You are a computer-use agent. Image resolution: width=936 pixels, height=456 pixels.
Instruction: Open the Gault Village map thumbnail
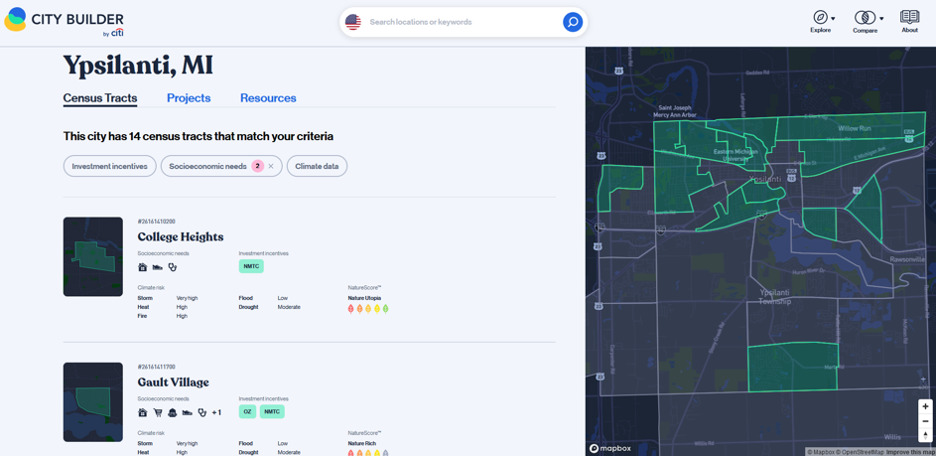click(x=93, y=402)
